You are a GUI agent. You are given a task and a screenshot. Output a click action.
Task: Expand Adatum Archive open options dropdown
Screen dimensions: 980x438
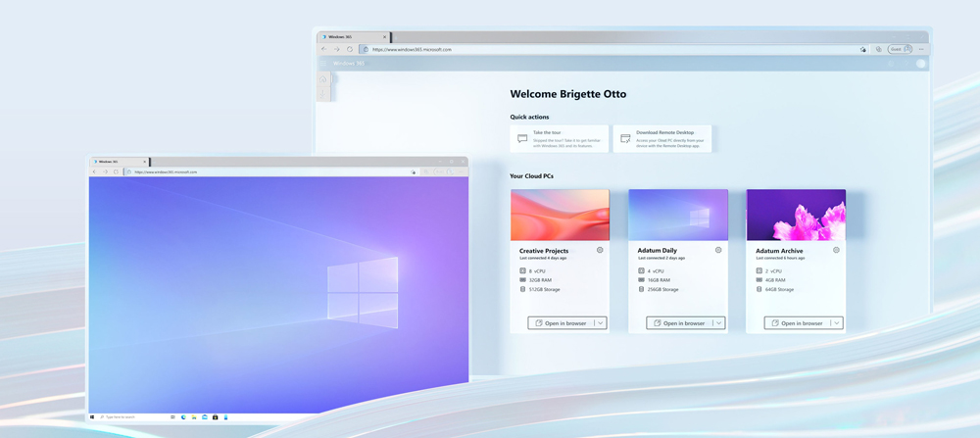[836, 323]
